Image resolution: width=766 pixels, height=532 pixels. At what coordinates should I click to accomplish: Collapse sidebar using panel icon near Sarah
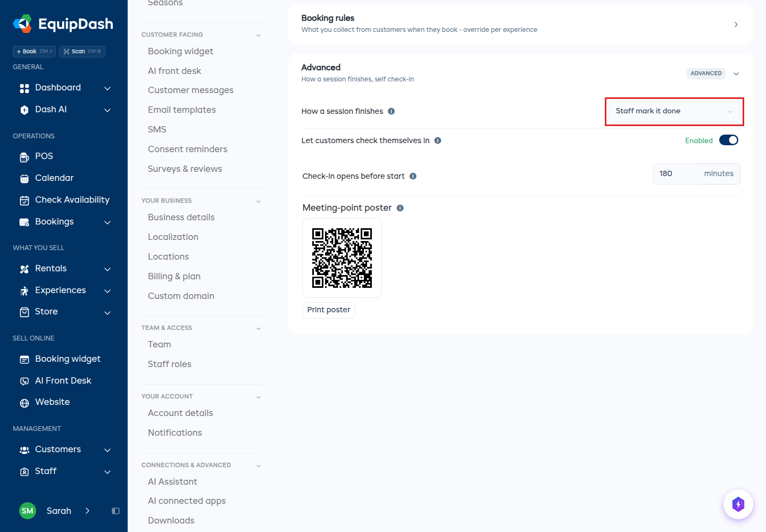[115, 511]
